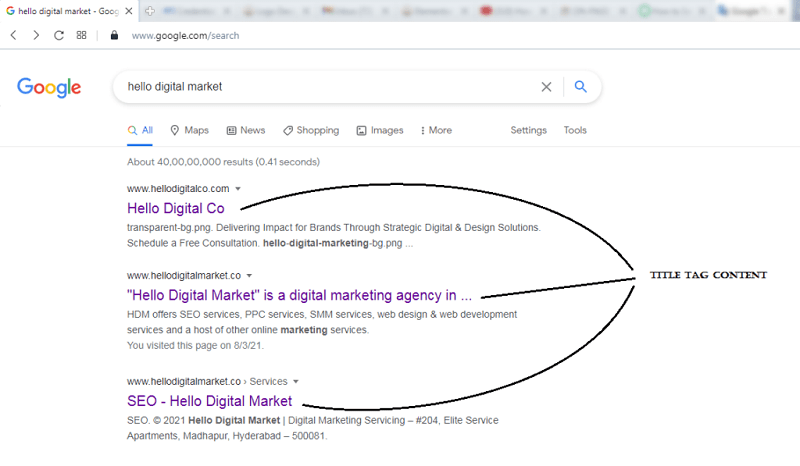Click the three-dot More icon
This screenshot has width=800, height=466.
[x=422, y=131]
